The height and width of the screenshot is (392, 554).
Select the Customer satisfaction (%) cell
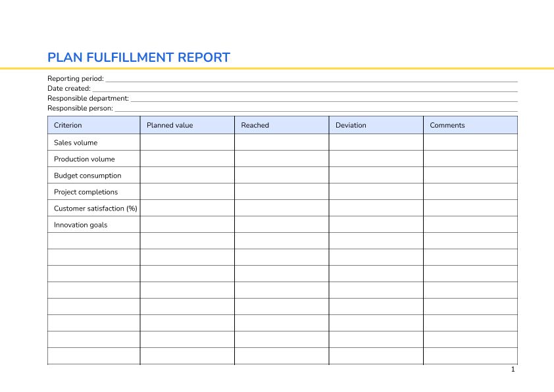[x=95, y=208]
